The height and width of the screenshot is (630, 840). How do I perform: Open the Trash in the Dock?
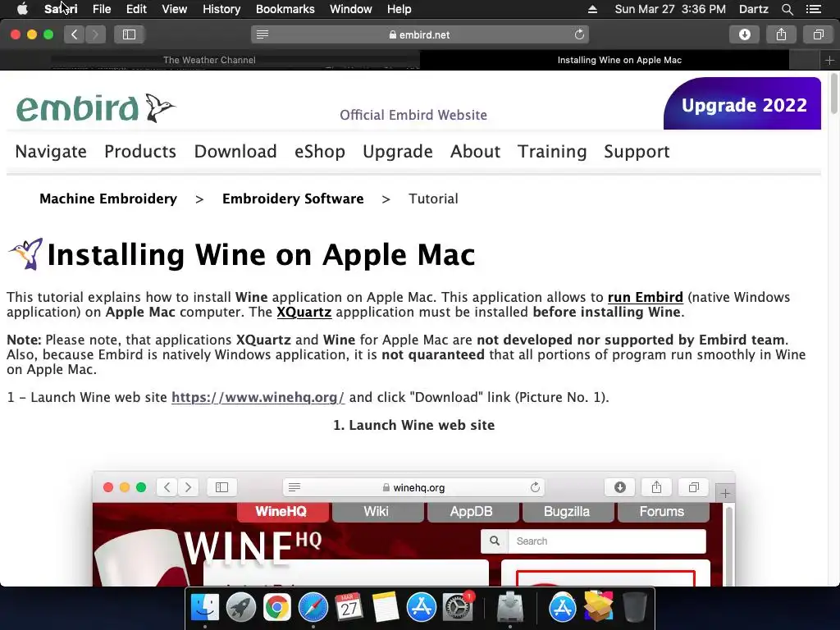tap(634, 607)
